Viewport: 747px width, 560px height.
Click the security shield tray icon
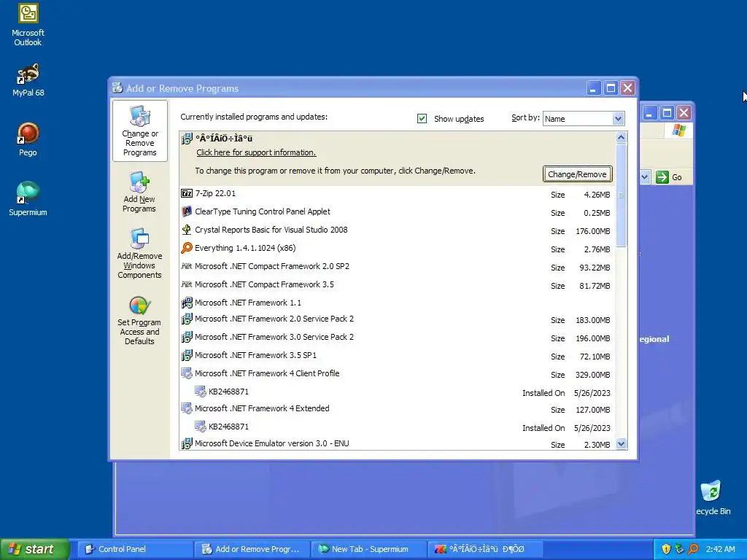(665, 549)
